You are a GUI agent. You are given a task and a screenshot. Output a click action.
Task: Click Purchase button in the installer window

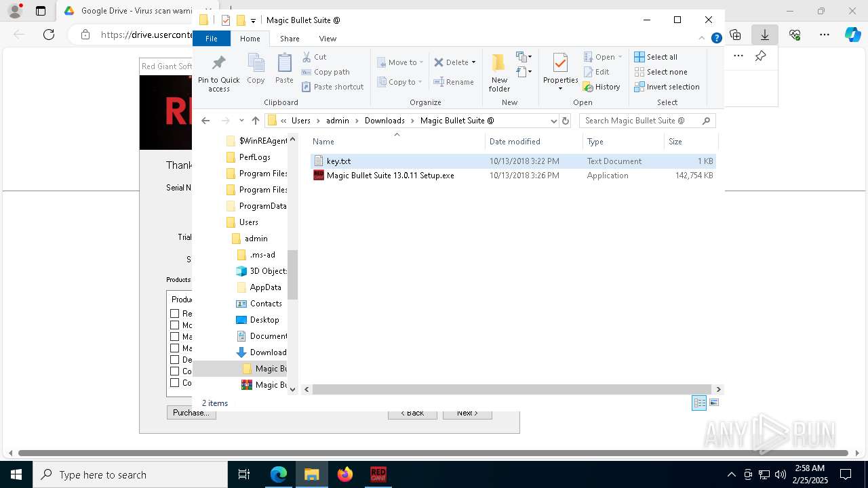pyautogui.click(x=191, y=413)
